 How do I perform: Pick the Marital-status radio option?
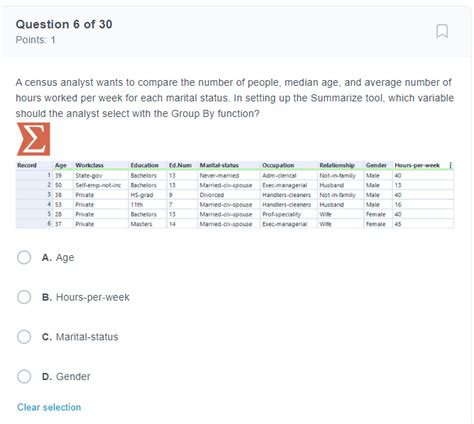click(24, 337)
